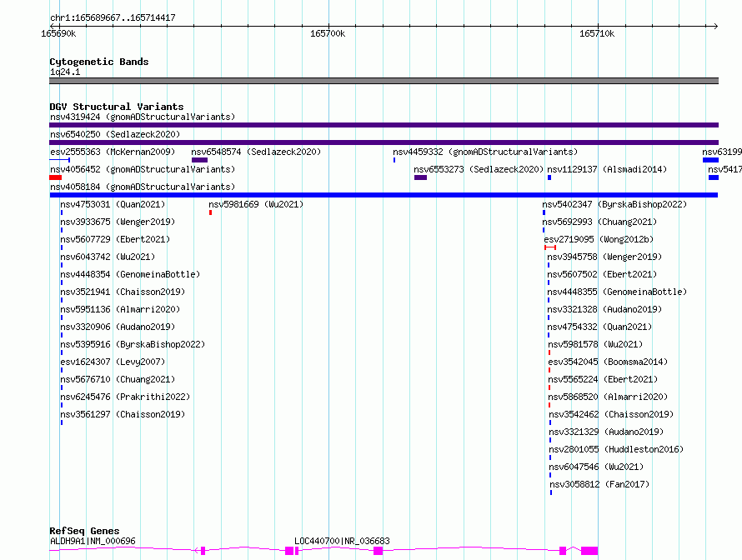
Task: Click nsv4058184 gnomAD variant label
Action: pos(143,187)
